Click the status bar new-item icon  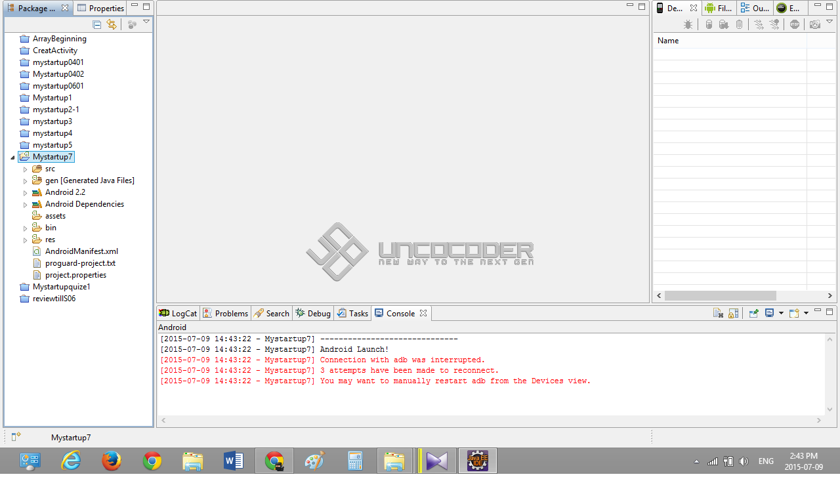(x=16, y=436)
